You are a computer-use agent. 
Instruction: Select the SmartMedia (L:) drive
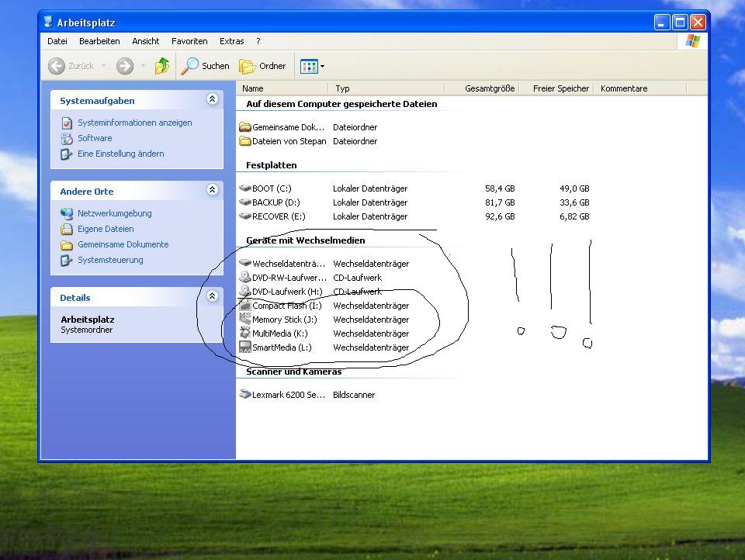[x=281, y=347]
